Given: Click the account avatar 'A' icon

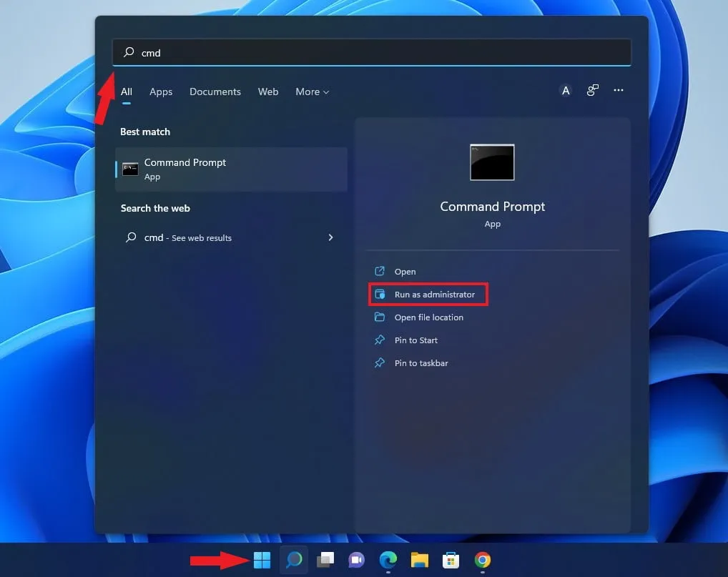Looking at the screenshot, I should point(566,91).
